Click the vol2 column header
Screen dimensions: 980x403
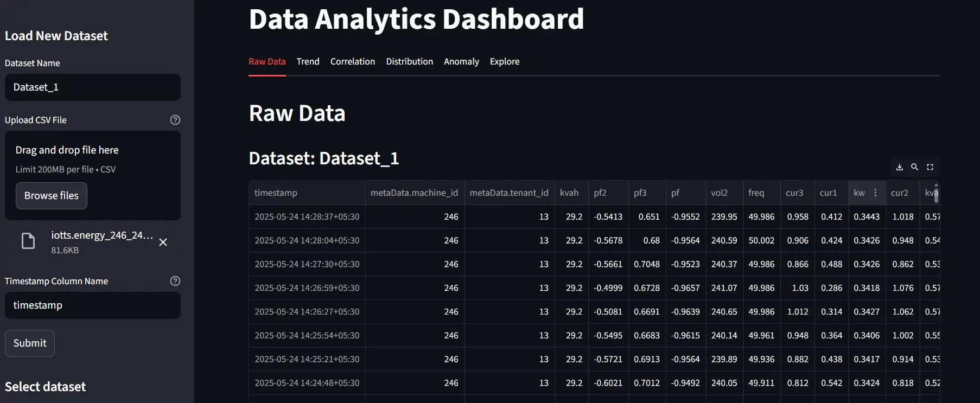coord(724,193)
